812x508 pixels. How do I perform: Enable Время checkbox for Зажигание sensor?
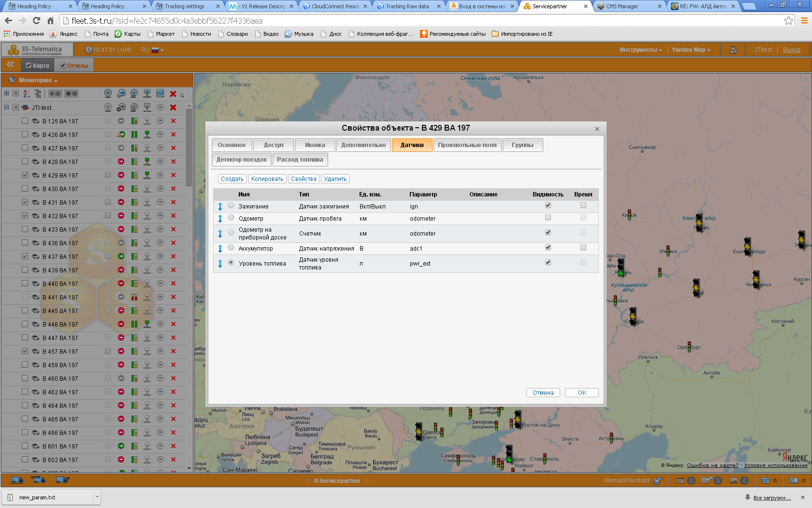[x=583, y=206]
